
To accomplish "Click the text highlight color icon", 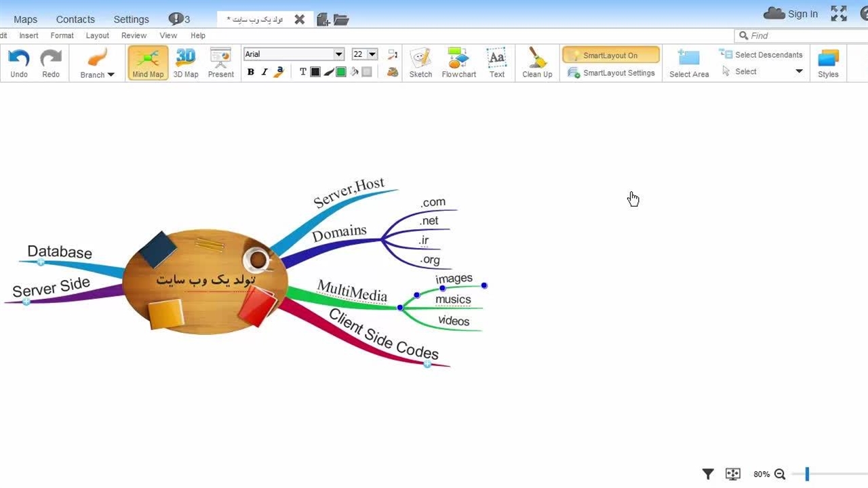I will click(x=278, y=72).
